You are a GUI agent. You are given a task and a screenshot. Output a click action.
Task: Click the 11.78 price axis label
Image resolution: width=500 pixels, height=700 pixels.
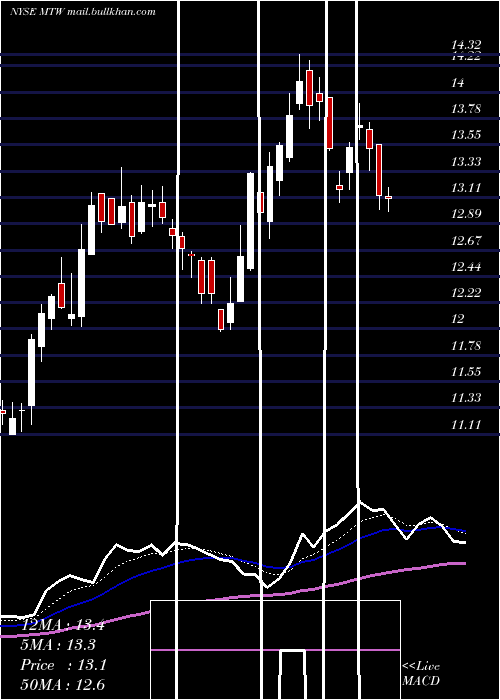466,346
